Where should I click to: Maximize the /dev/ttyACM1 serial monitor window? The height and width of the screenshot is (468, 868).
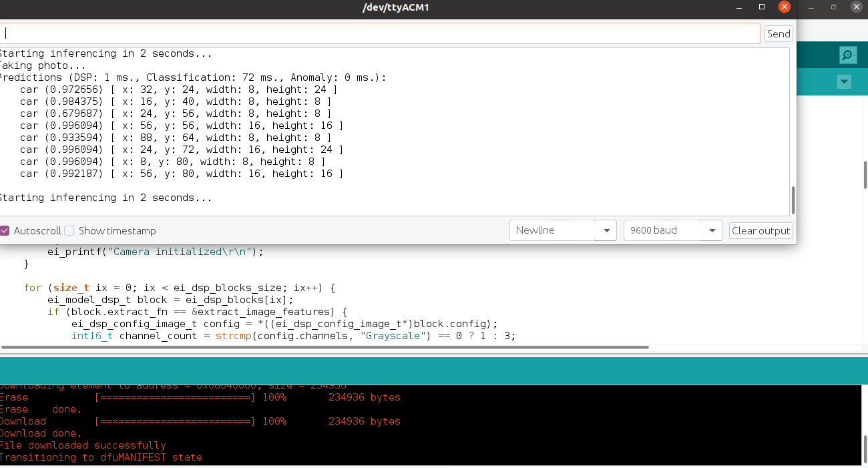pyautogui.click(x=762, y=7)
